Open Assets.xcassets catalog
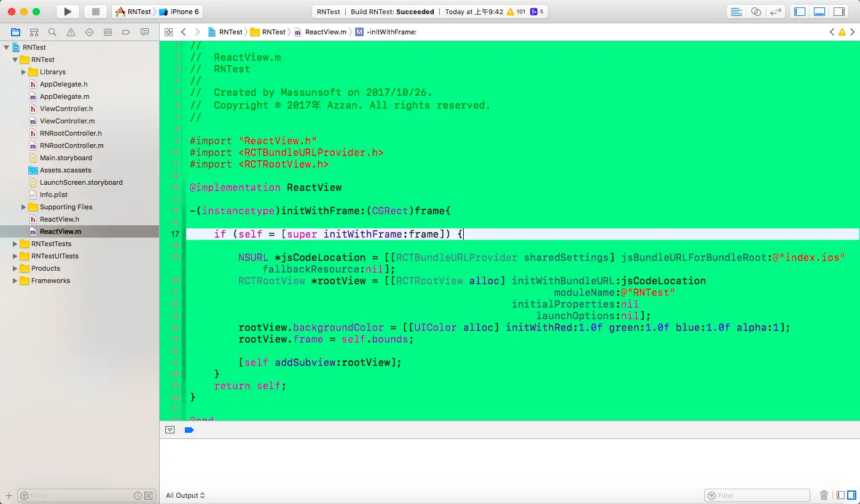 (x=65, y=170)
